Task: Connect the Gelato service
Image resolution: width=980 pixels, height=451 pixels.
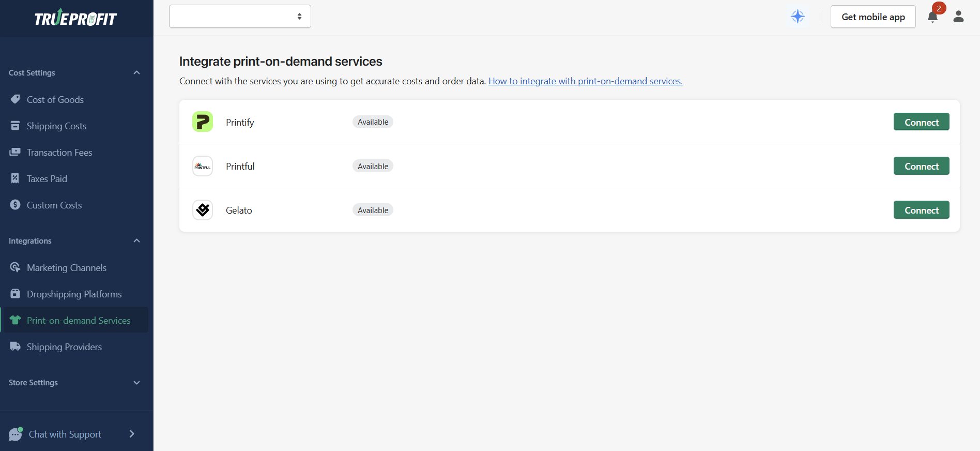Action: 921,210
